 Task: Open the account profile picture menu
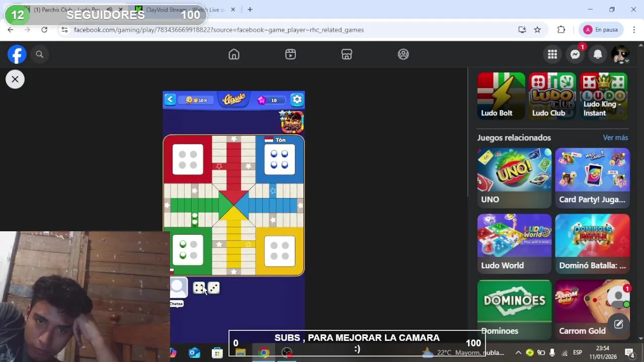(620, 54)
